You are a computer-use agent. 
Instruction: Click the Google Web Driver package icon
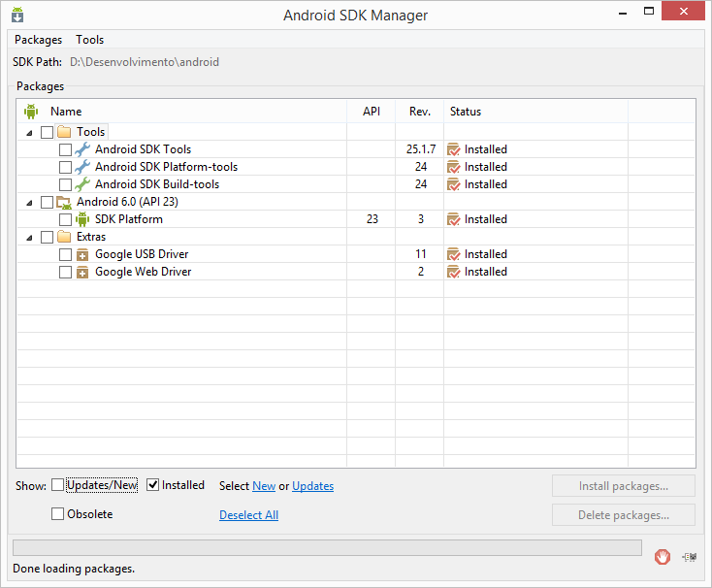82,272
